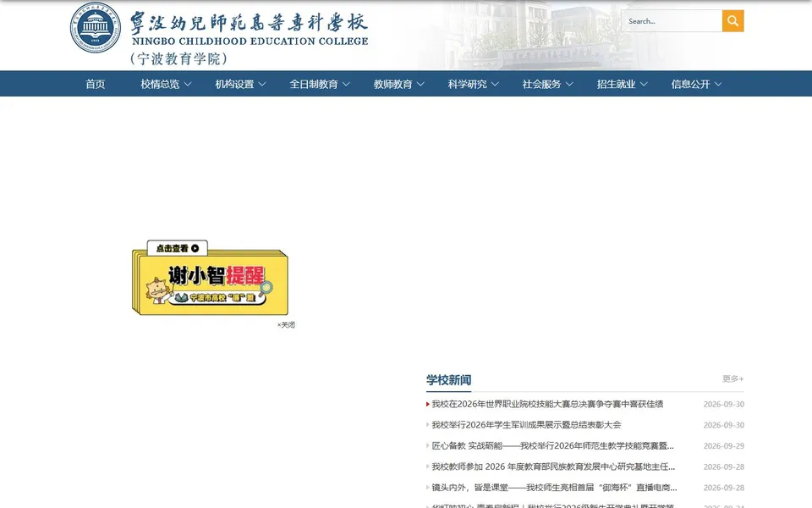Expand the chevron next to 教师教育

[420, 84]
